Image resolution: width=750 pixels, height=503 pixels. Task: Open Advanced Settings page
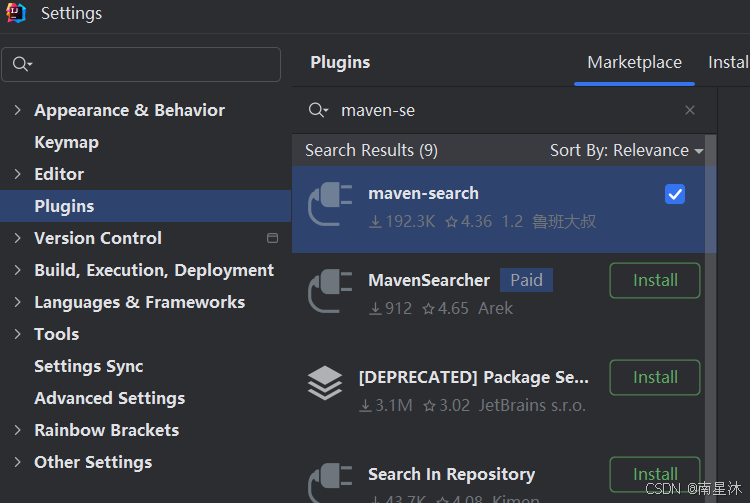point(110,398)
